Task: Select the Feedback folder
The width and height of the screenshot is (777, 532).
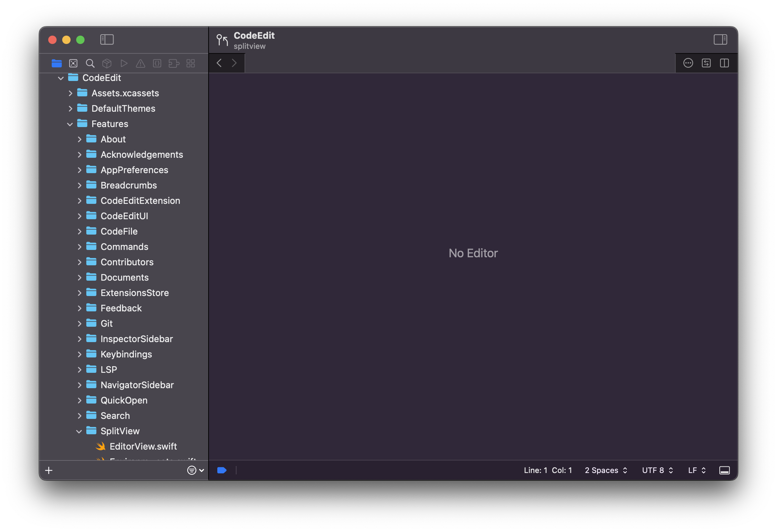Action: point(124,308)
